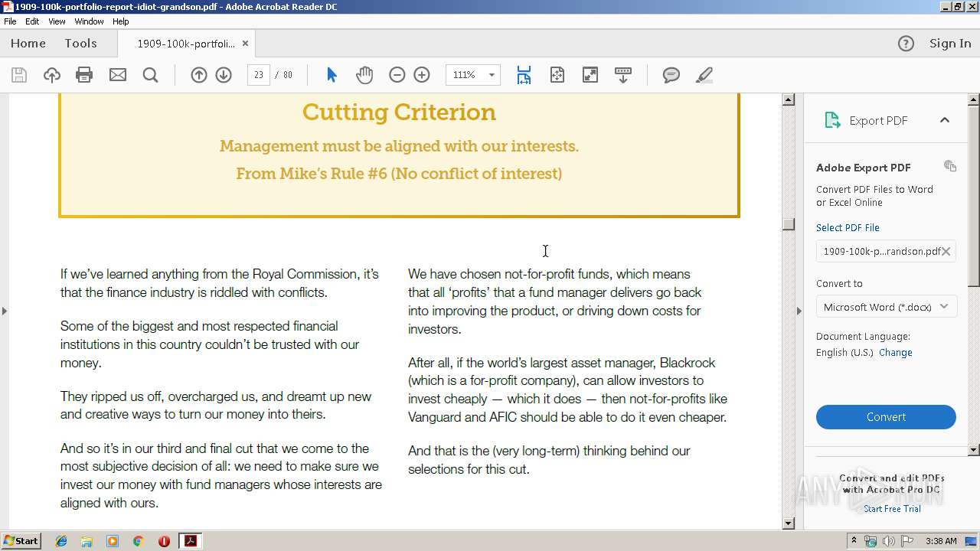Image resolution: width=980 pixels, height=551 pixels.
Task: Launch Google Chrome from the taskbar
Action: 138,541
